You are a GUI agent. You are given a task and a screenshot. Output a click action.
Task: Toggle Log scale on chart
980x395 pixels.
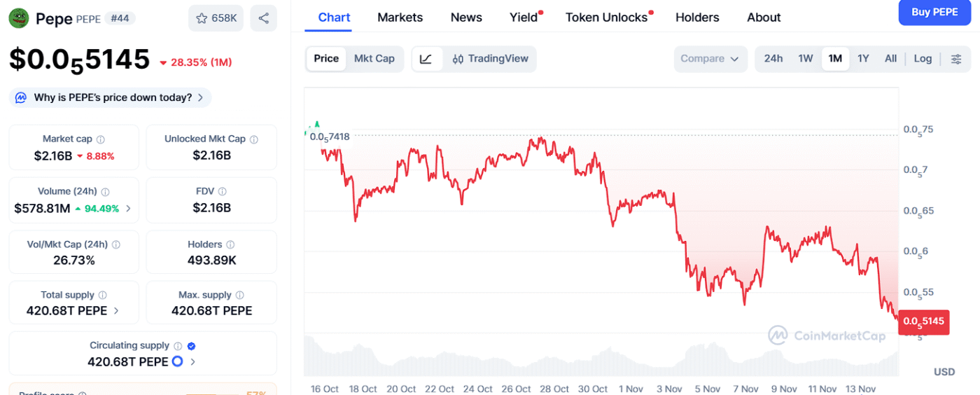(x=923, y=59)
